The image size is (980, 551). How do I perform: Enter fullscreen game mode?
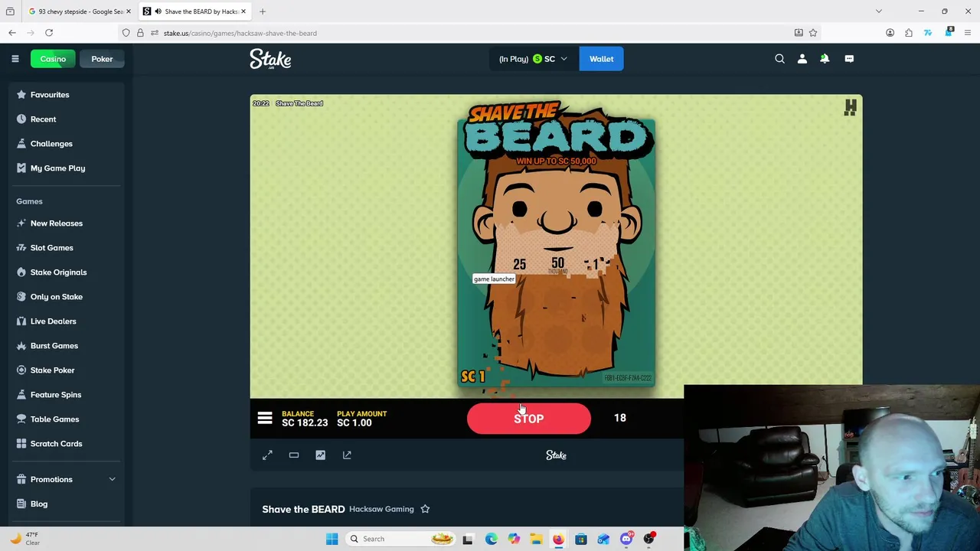(x=267, y=455)
